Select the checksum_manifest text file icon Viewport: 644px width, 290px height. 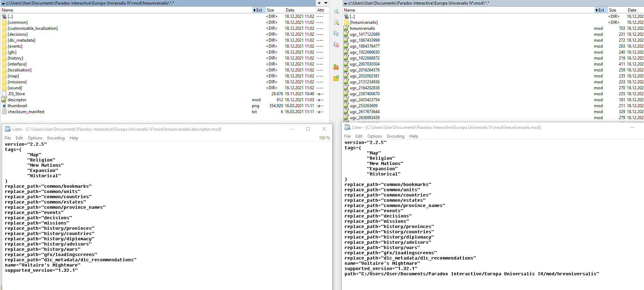tap(4, 112)
